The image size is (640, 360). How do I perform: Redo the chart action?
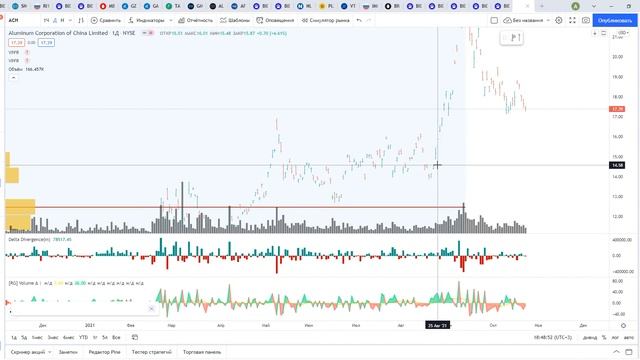tap(369, 20)
